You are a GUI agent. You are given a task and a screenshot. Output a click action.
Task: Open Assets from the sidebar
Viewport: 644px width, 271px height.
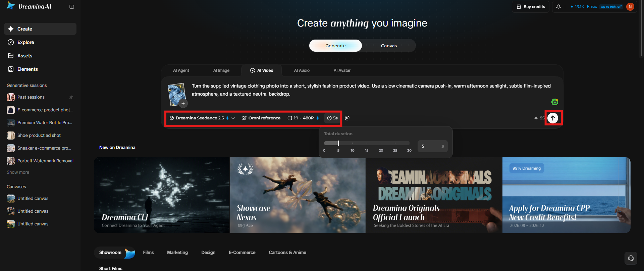40,56
